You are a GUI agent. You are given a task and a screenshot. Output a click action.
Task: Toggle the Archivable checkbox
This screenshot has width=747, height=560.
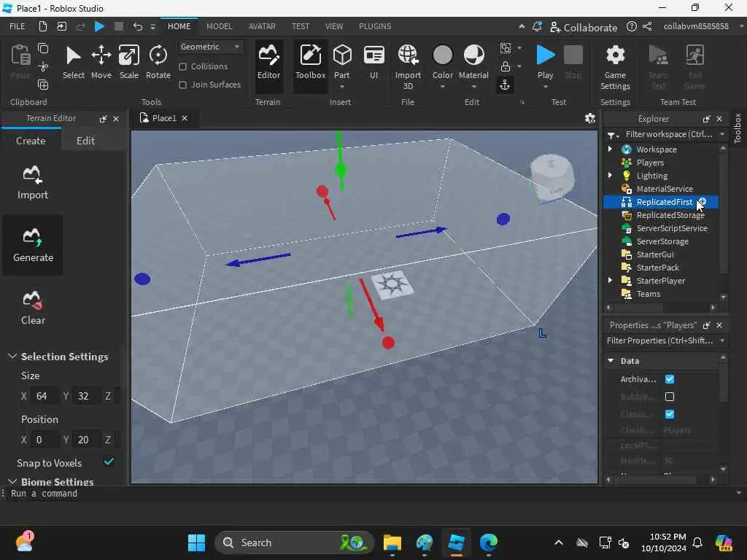pos(670,379)
